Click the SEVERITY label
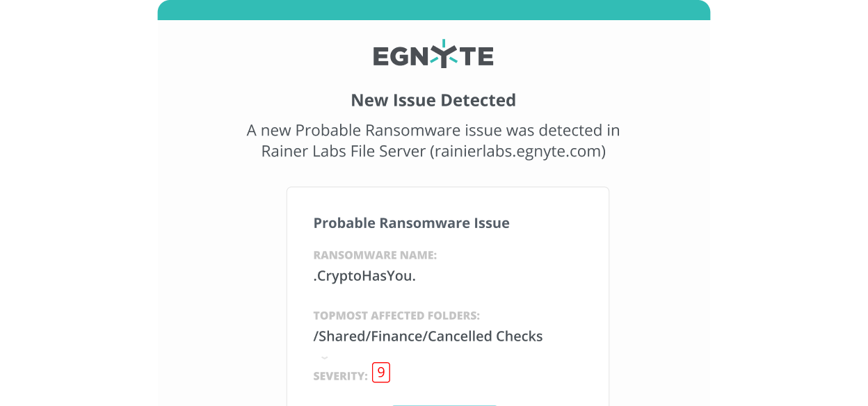Screen dimensions: 868x406 coord(340,376)
